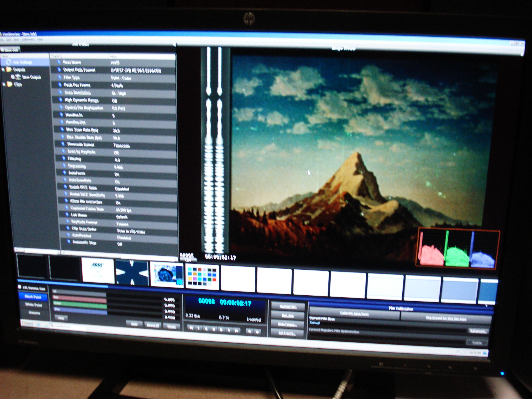This screenshot has height=399, width=532.
Task: Click the Run Job button
Action: (x=288, y=316)
